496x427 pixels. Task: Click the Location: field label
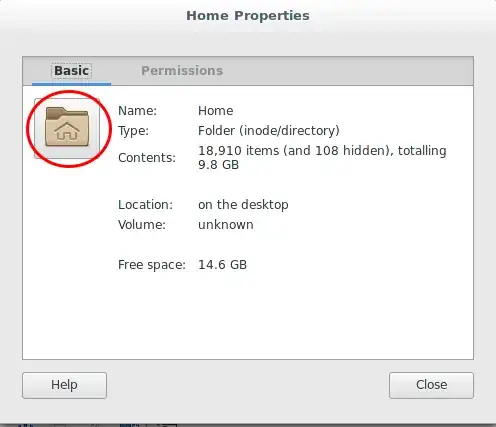pyautogui.click(x=145, y=205)
